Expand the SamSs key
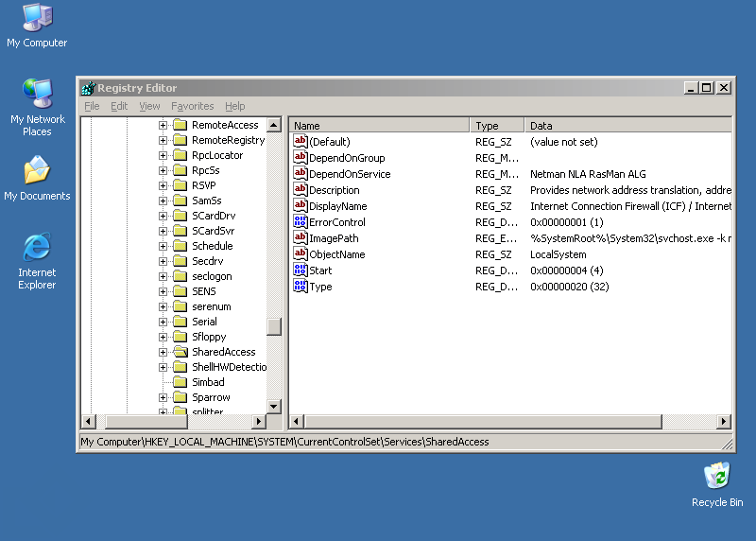Screen dimensions: 756x541 (163, 201)
